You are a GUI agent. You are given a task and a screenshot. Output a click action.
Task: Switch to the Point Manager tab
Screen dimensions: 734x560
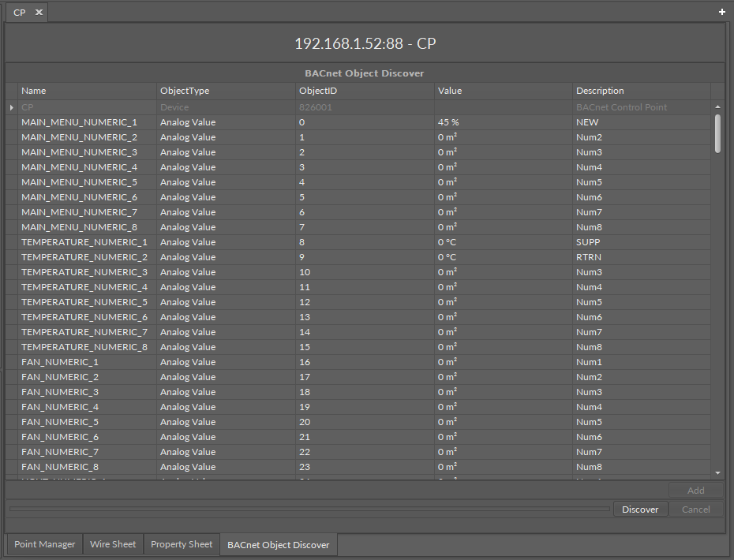coord(45,544)
